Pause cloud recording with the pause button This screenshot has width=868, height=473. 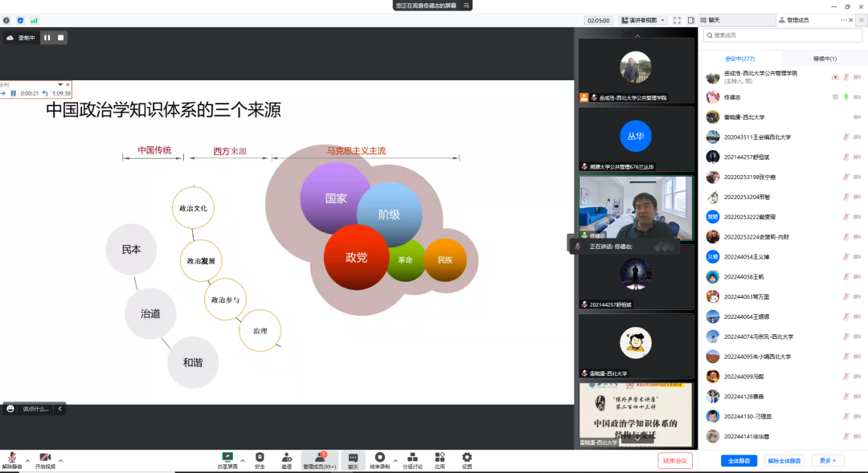click(x=47, y=37)
